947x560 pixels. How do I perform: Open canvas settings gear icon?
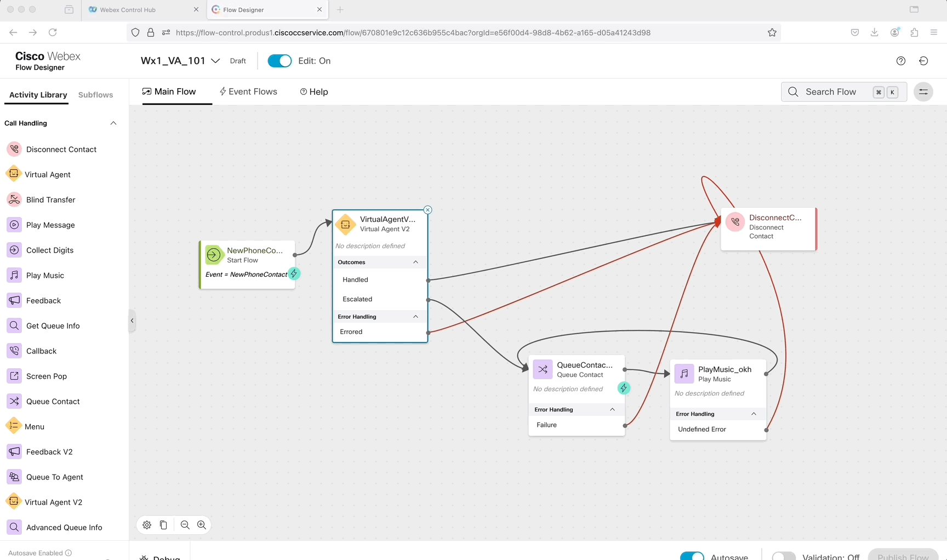click(147, 525)
